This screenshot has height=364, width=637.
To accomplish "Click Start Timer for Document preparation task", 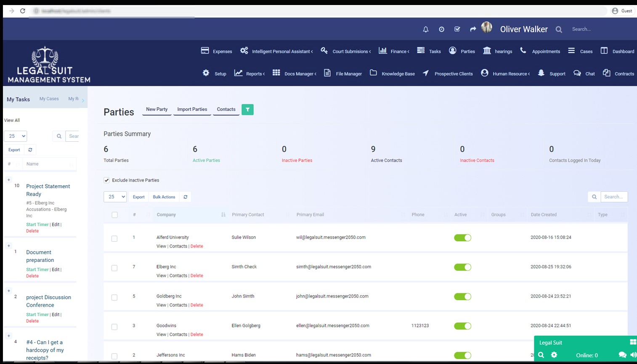I will 37,269.
